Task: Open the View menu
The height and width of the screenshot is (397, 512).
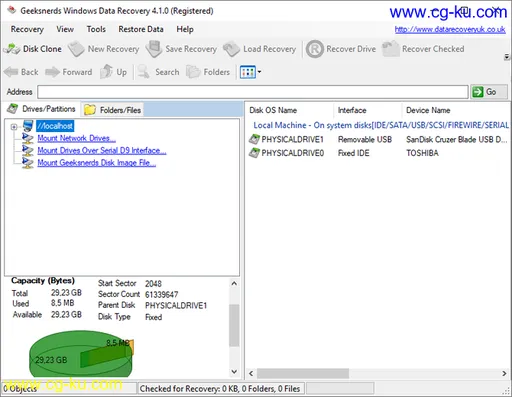Action: point(65,29)
